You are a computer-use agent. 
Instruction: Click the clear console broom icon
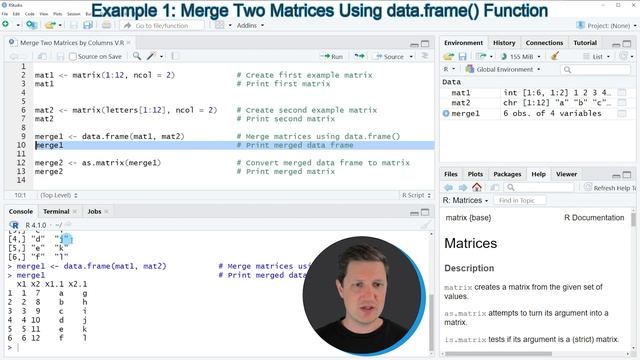click(425, 225)
